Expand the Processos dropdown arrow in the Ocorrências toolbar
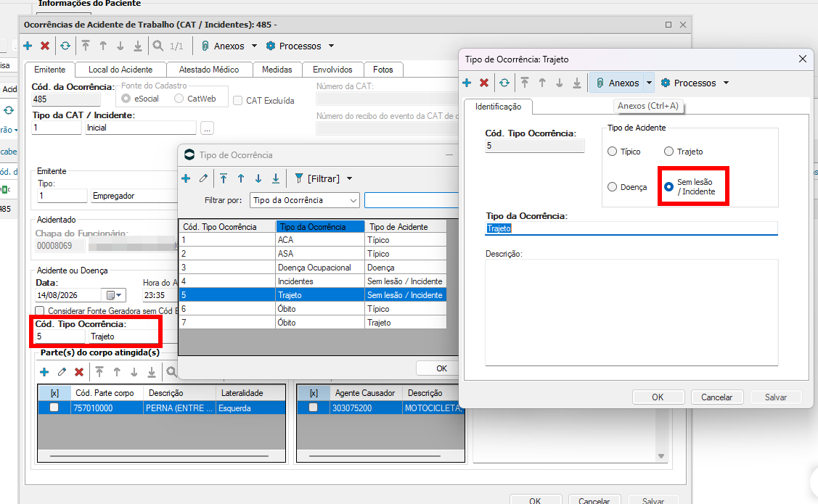818x504 pixels. pos(331,46)
